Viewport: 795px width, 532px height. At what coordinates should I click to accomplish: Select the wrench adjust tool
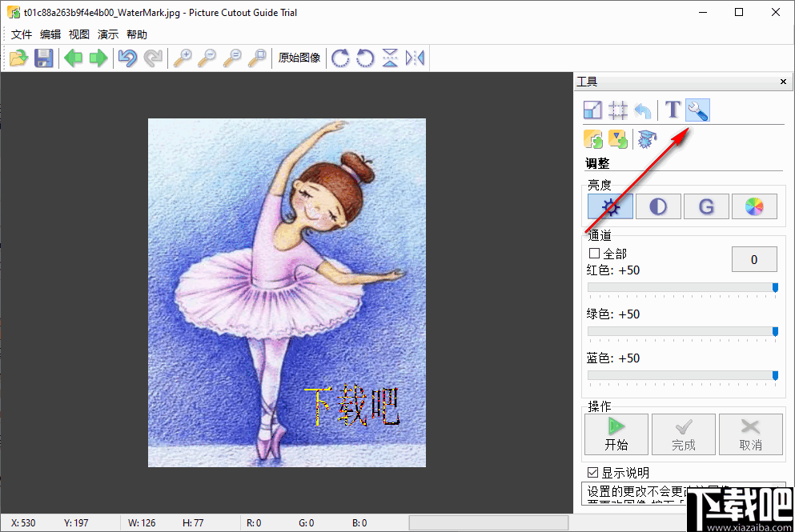[x=697, y=110]
